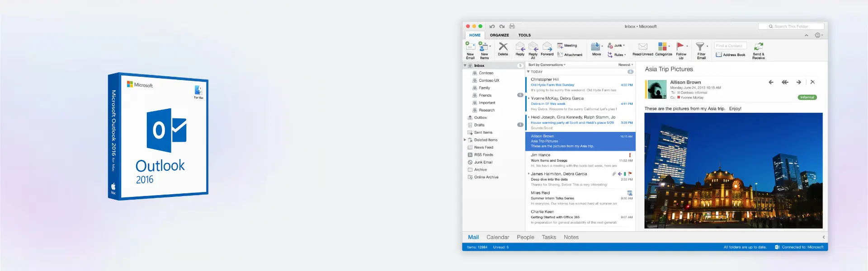Reply via arrow in reading pane header
868x271 pixels.
click(771, 82)
